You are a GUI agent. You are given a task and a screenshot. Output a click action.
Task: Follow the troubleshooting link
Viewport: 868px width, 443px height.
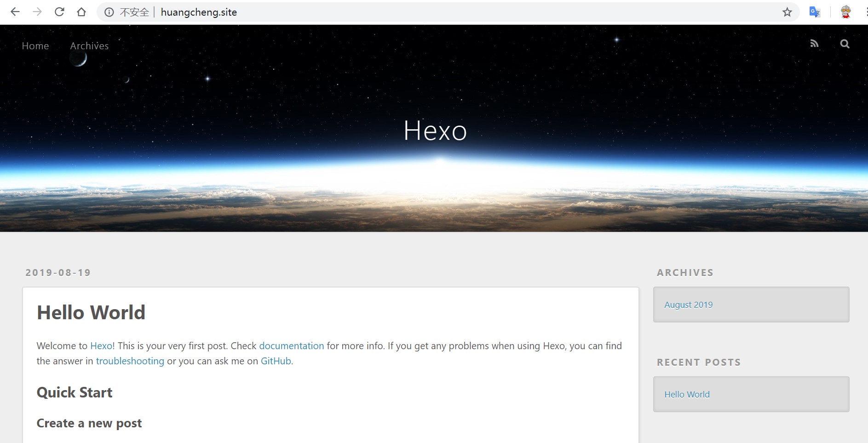click(130, 361)
